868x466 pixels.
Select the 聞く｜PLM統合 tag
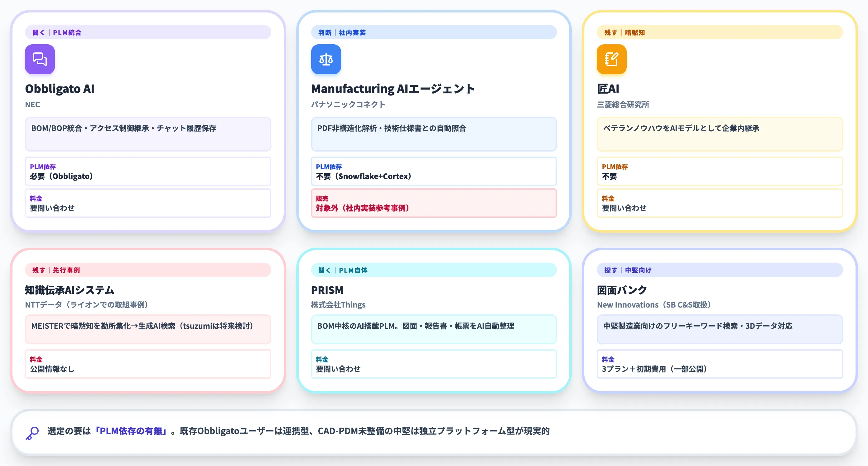tap(148, 32)
